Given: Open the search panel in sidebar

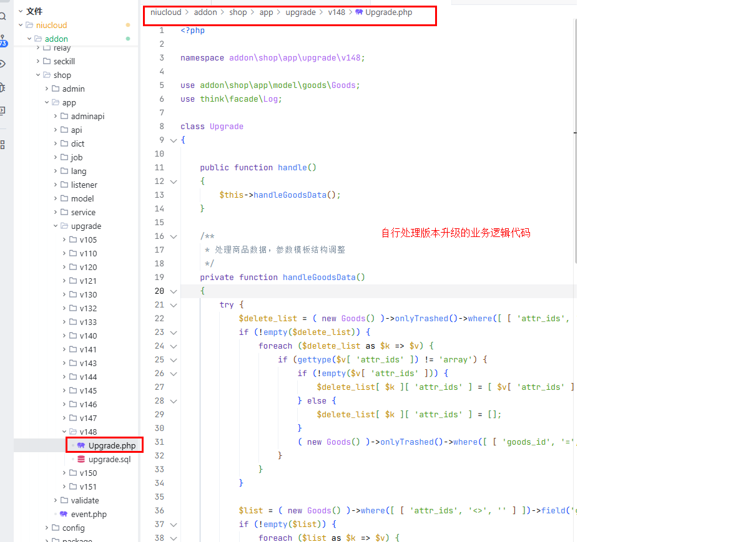Looking at the screenshot, I should coord(3,16).
